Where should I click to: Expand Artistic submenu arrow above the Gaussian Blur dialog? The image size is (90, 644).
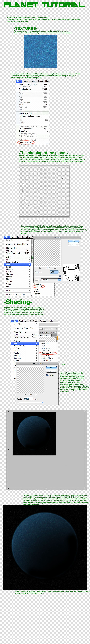pyautogui.click(x=37, y=341)
